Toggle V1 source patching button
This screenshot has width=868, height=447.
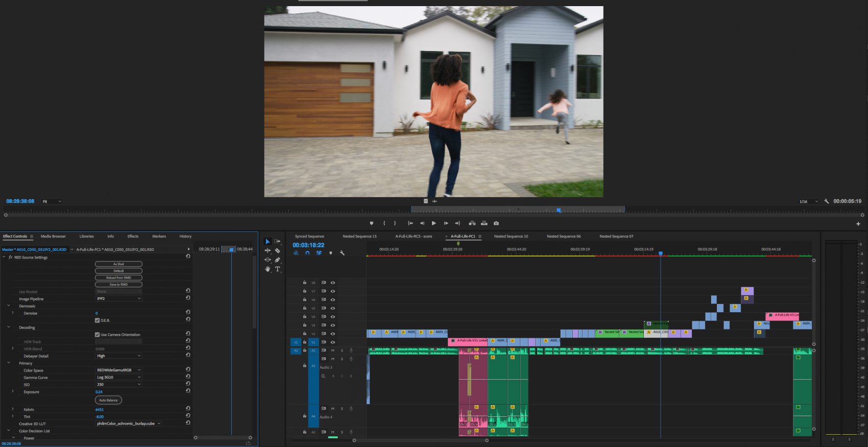296,342
